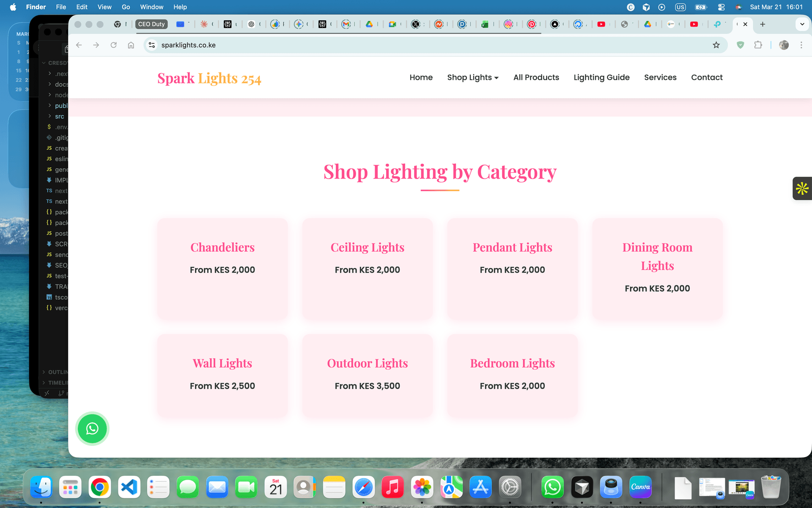The width and height of the screenshot is (812, 508).
Task: Bookmark this page with the star icon
Action: click(716, 45)
